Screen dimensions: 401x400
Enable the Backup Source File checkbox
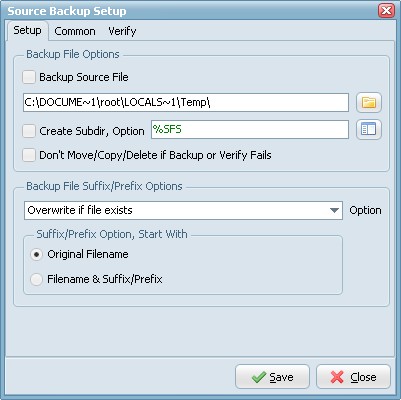tap(29, 77)
